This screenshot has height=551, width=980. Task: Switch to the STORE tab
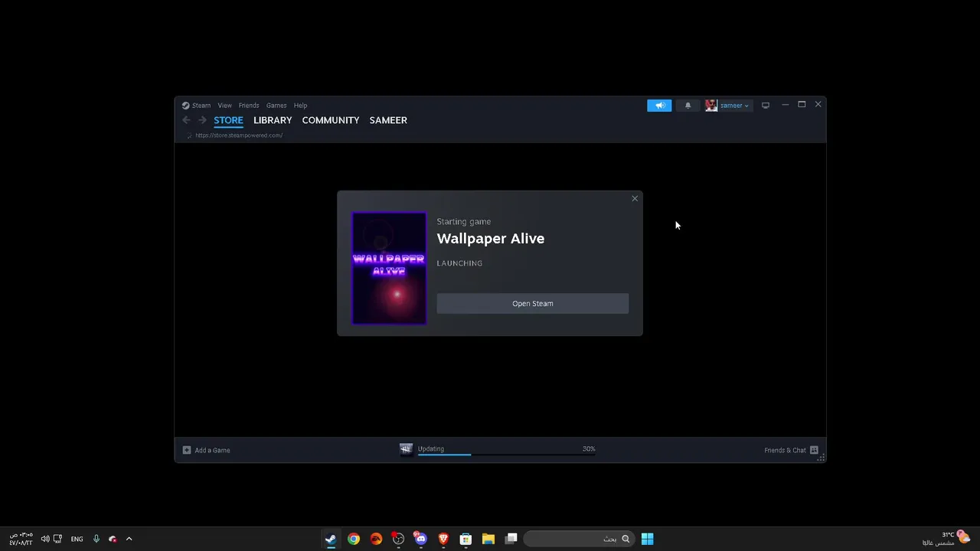point(228,120)
